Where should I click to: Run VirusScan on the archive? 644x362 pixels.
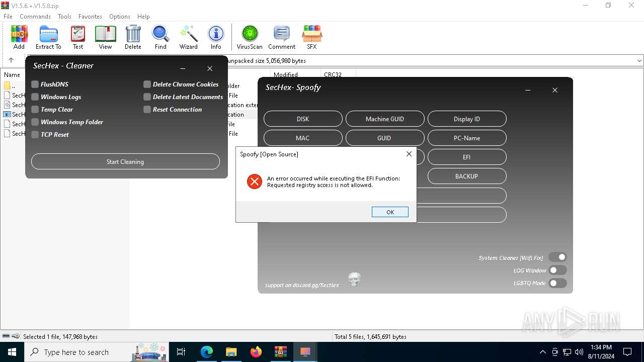(x=250, y=38)
